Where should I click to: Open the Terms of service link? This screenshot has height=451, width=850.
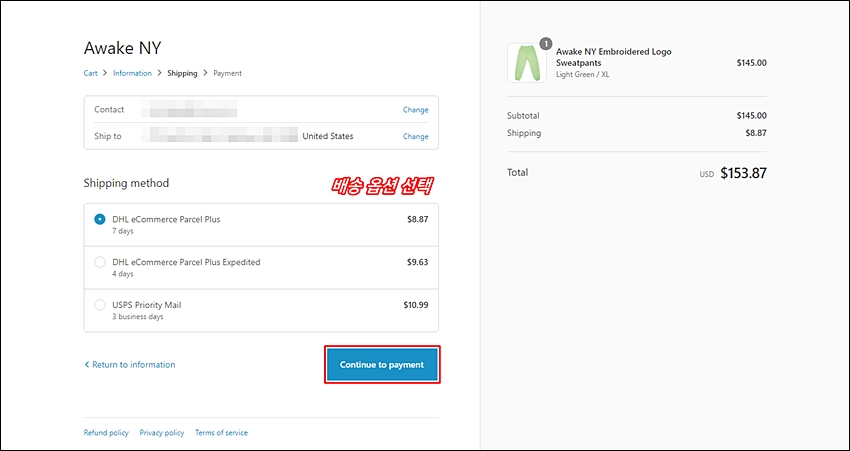coord(221,433)
